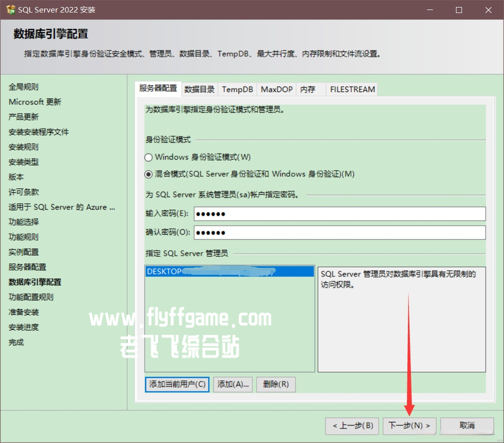Click 功能规则 step in sidebar
The height and width of the screenshot is (443, 504).
24,237
